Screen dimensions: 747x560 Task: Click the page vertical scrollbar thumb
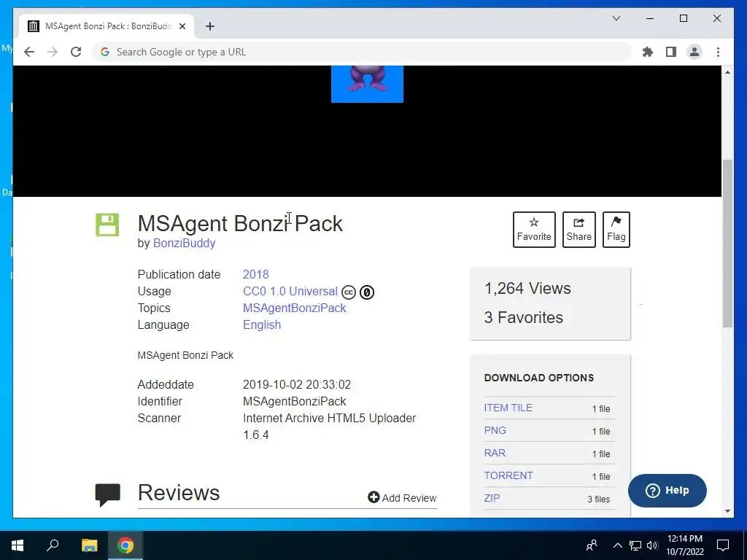pos(727,244)
